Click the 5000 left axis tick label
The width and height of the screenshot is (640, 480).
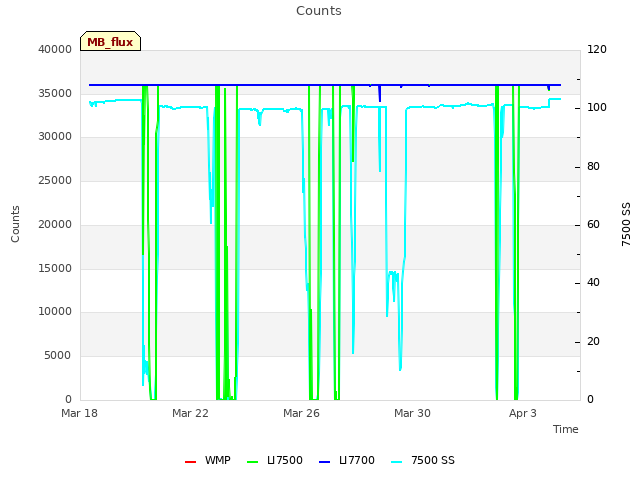pyautogui.click(x=58, y=356)
